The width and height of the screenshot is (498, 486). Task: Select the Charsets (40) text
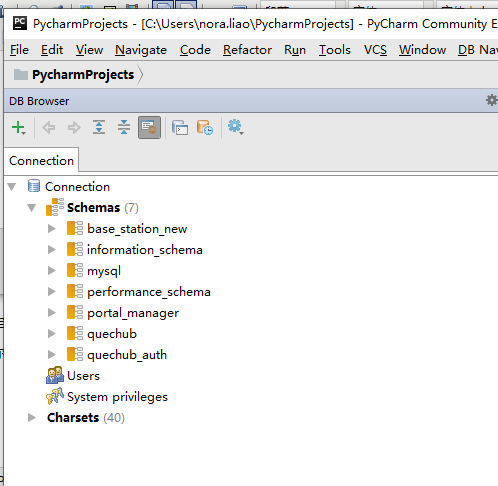[86, 418]
